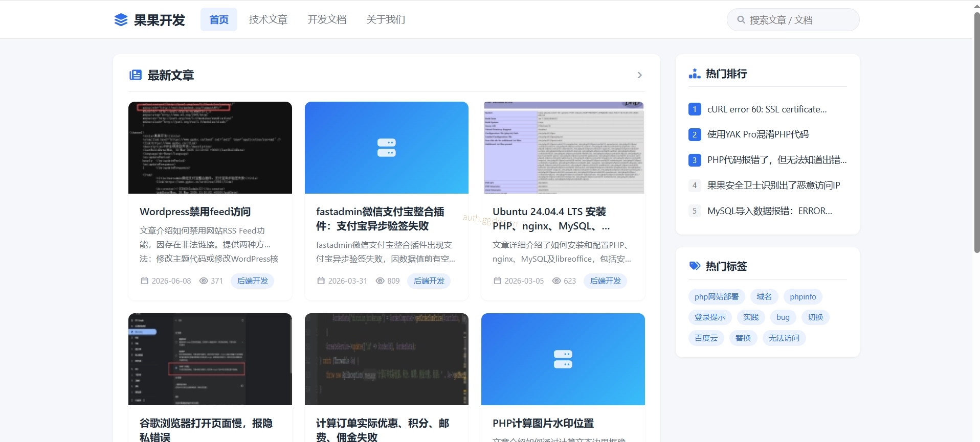980x442 pixels.
Task: Click the eye icon beside 623 views
Action: pyautogui.click(x=556, y=281)
